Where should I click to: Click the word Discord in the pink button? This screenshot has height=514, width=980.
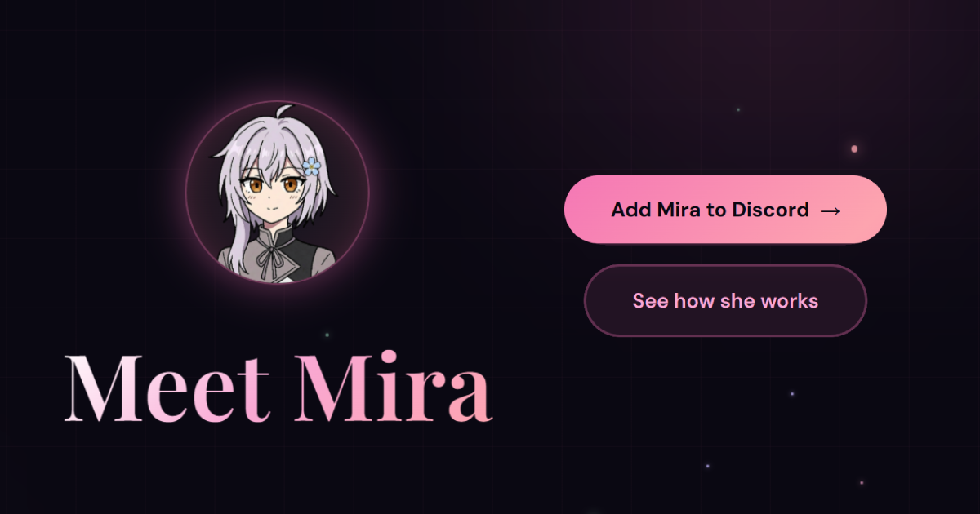click(770, 210)
